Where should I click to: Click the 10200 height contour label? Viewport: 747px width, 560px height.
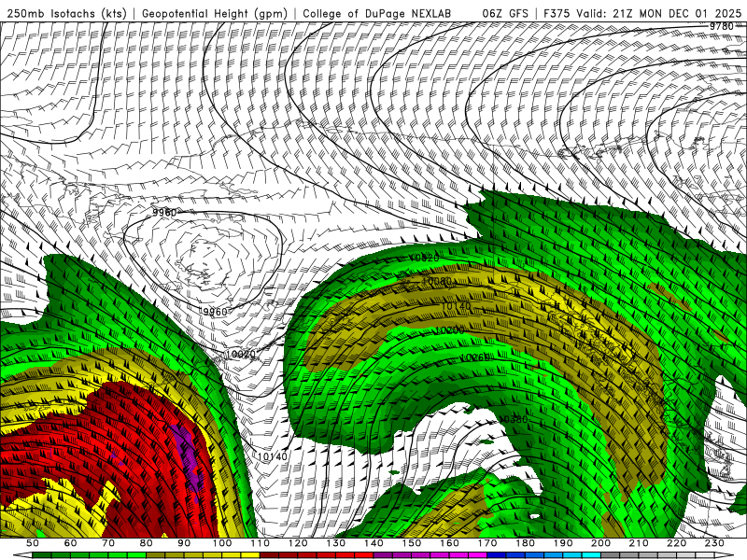[x=450, y=330]
